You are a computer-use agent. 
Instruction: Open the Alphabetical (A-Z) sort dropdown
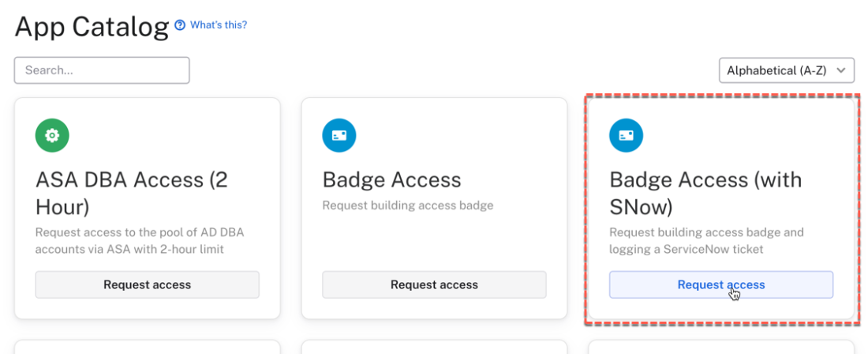(776, 70)
